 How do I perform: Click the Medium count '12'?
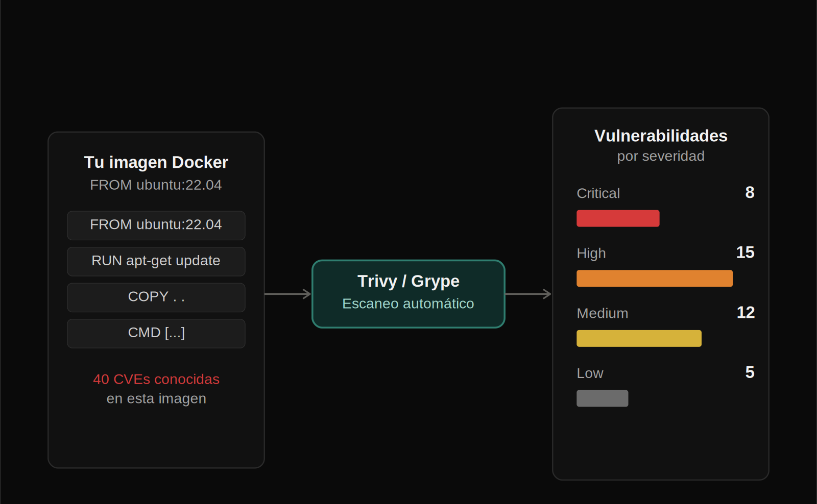click(x=746, y=312)
